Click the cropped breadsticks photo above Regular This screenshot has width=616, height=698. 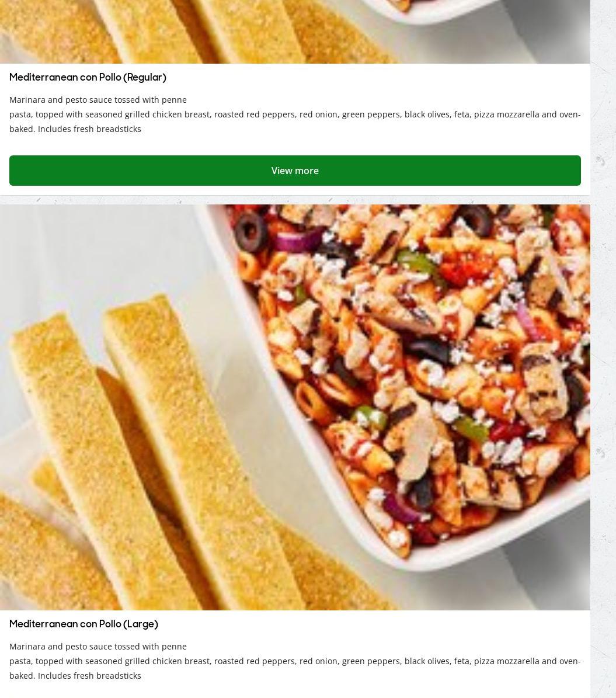click(x=295, y=32)
